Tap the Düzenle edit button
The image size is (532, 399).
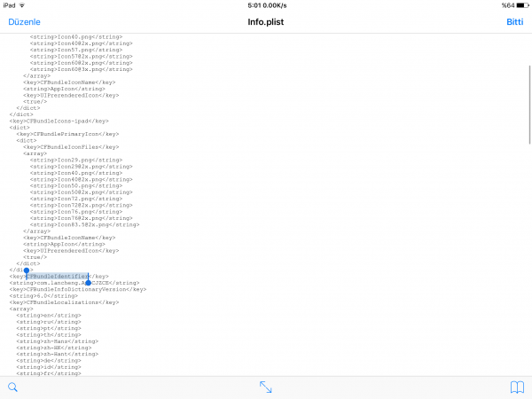pos(24,22)
